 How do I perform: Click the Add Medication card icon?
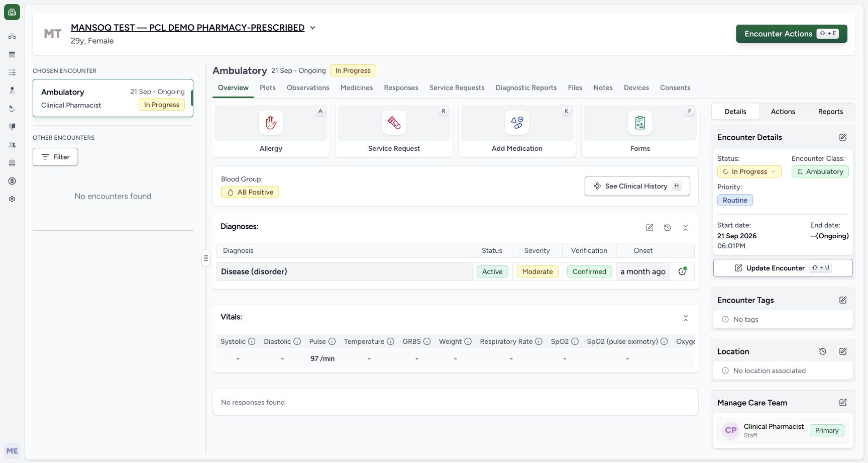pos(517,123)
